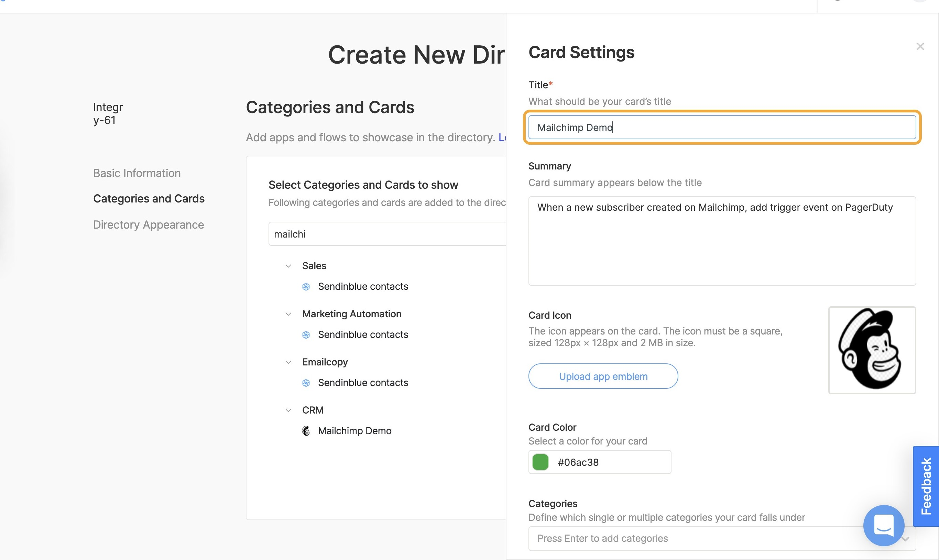Click the Categories and Cards heading
Screen dimensions: 939x560
330,107
